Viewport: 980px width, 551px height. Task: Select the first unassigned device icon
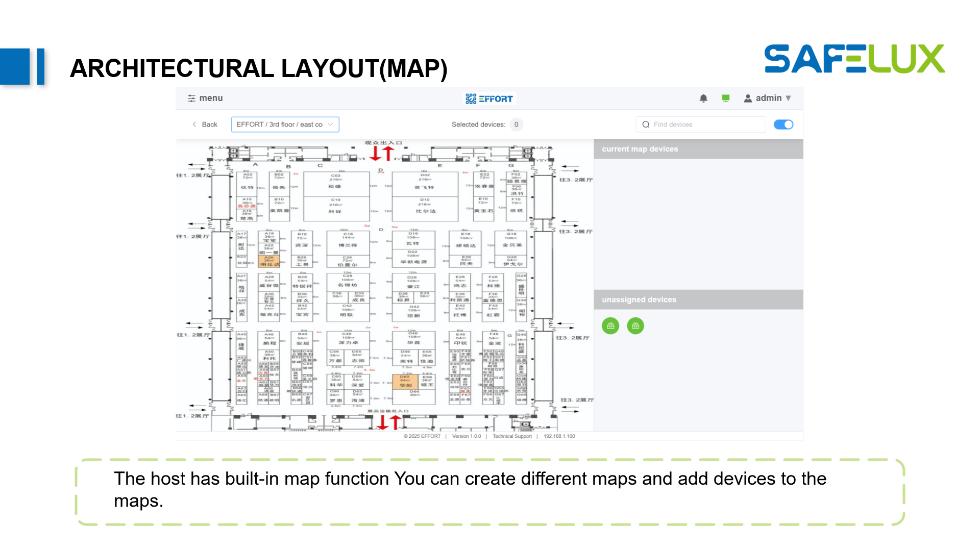pos(610,325)
